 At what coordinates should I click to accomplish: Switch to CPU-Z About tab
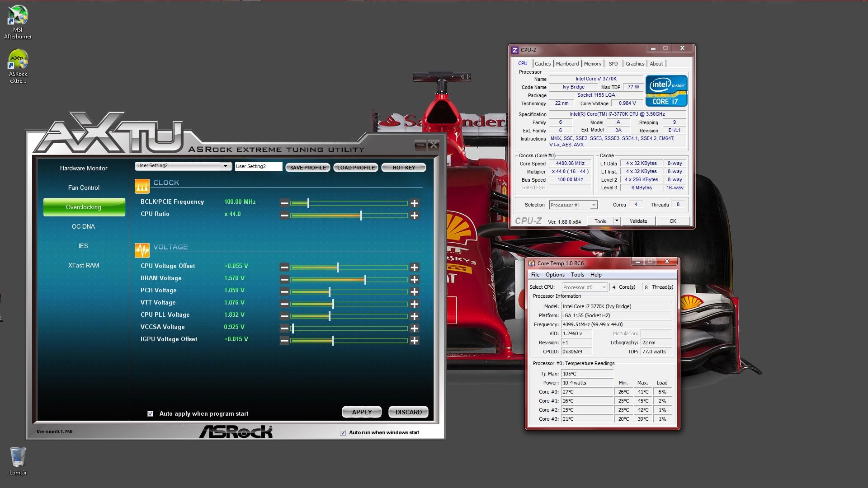point(656,64)
